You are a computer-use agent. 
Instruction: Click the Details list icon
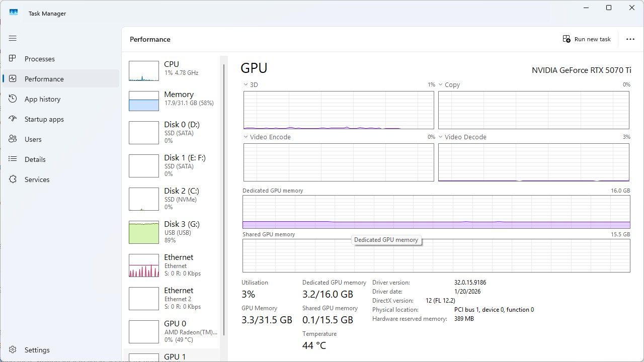pos(13,159)
